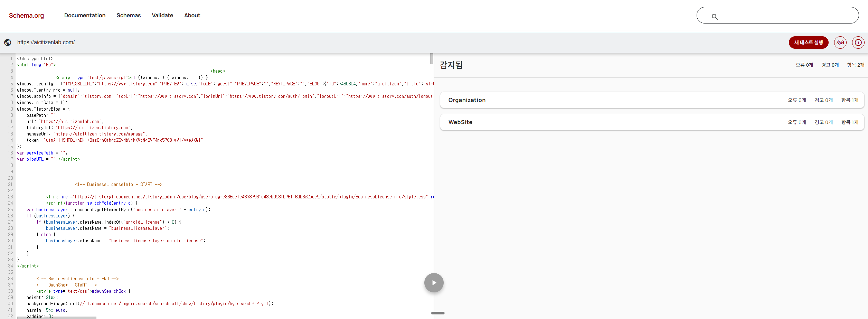Click the manageUrl code line

(87, 134)
